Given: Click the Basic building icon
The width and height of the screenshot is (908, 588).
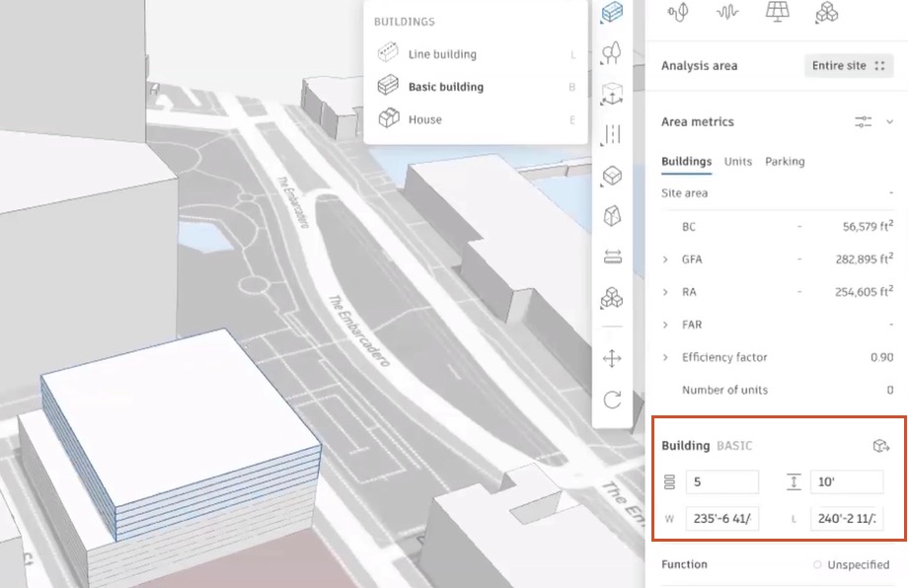Looking at the screenshot, I should pos(388,85).
